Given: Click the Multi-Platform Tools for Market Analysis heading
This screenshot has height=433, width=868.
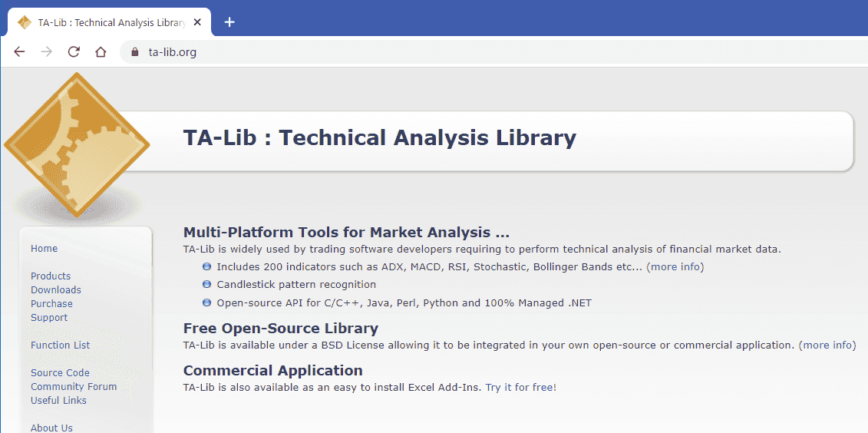Looking at the screenshot, I should point(347,232).
